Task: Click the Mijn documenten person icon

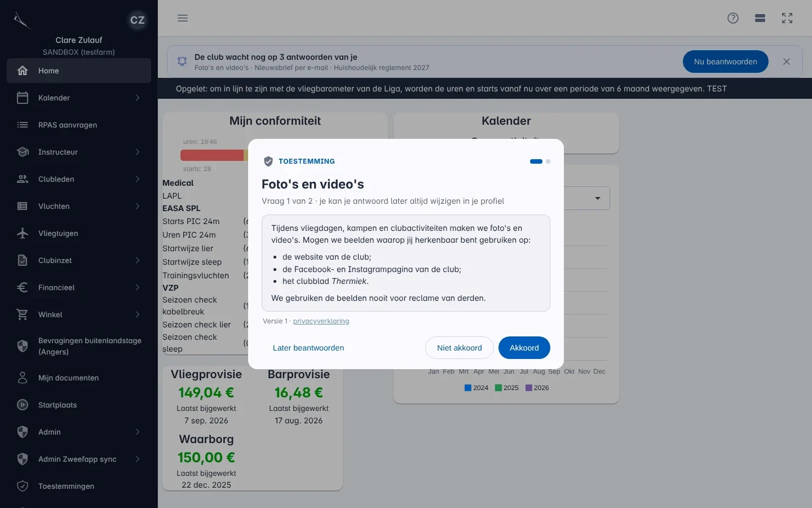Action: (23, 378)
